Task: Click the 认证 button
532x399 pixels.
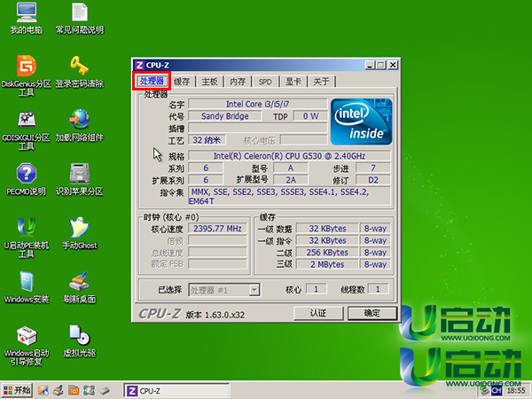Action: coord(318,313)
